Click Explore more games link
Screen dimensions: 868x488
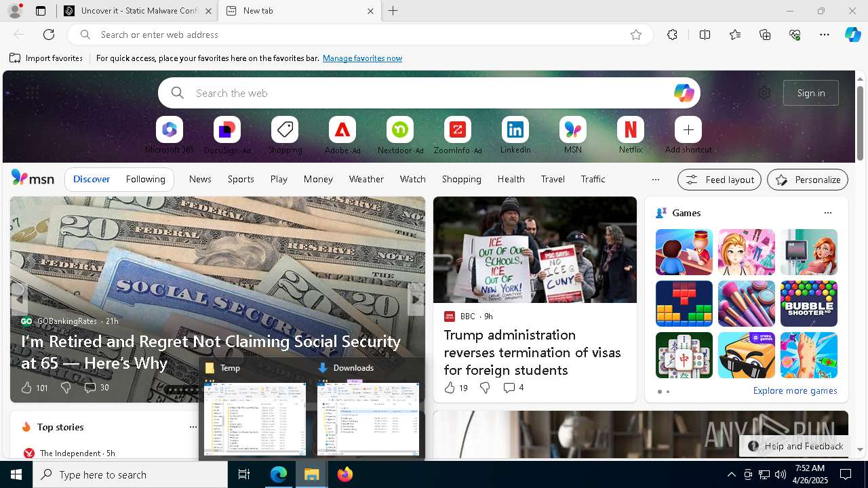[795, 391]
